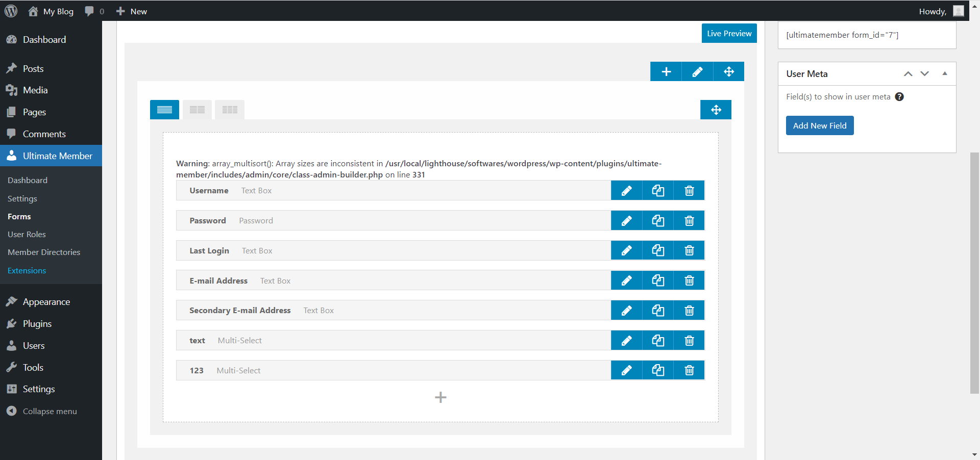Go to the main Dashboard menu
The height and width of the screenshot is (460, 980).
point(51,40)
